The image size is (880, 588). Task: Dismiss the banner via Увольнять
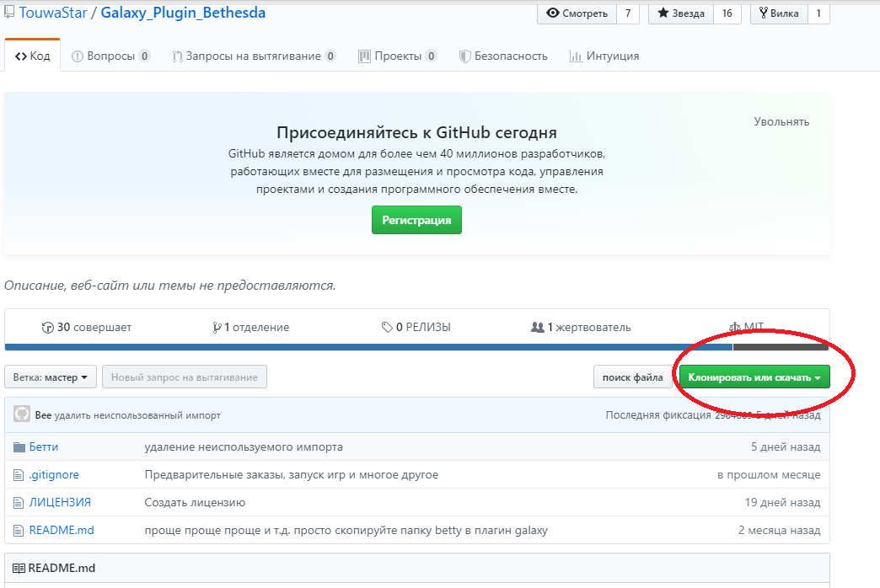tap(781, 121)
